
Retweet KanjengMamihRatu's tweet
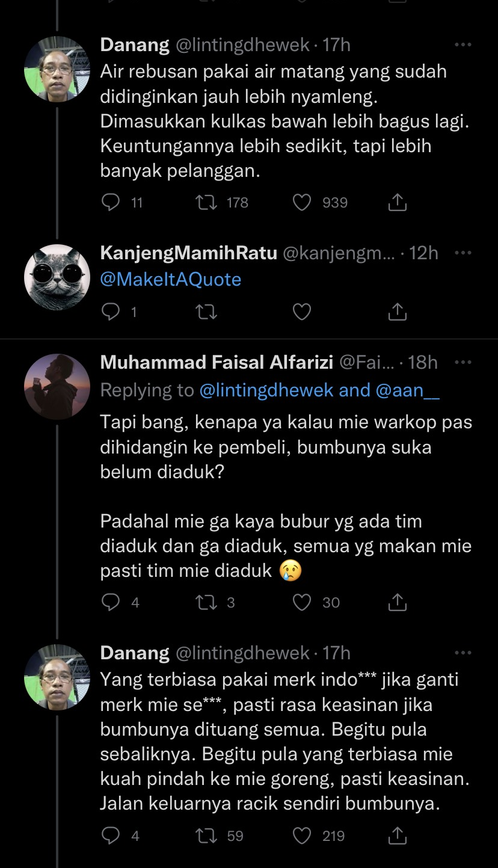tap(206, 312)
